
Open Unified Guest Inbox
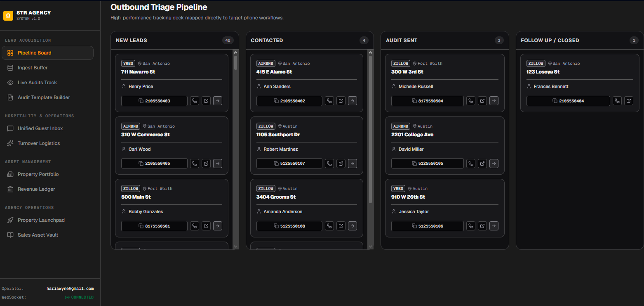click(x=47, y=128)
